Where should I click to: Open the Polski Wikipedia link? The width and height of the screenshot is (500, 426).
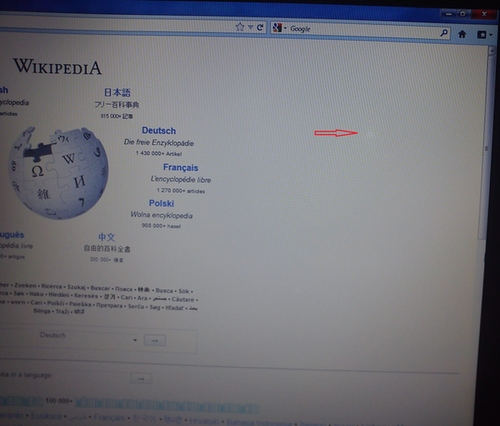[x=161, y=203]
